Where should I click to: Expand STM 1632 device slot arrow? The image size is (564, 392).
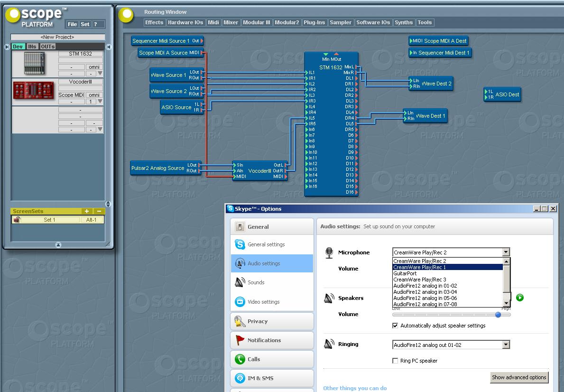[x=100, y=74]
